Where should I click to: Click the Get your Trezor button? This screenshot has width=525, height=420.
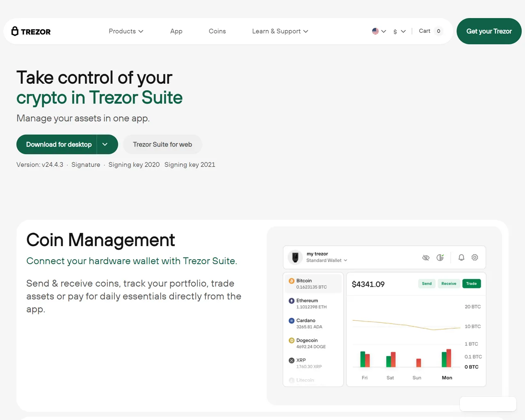click(x=489, y=31)
